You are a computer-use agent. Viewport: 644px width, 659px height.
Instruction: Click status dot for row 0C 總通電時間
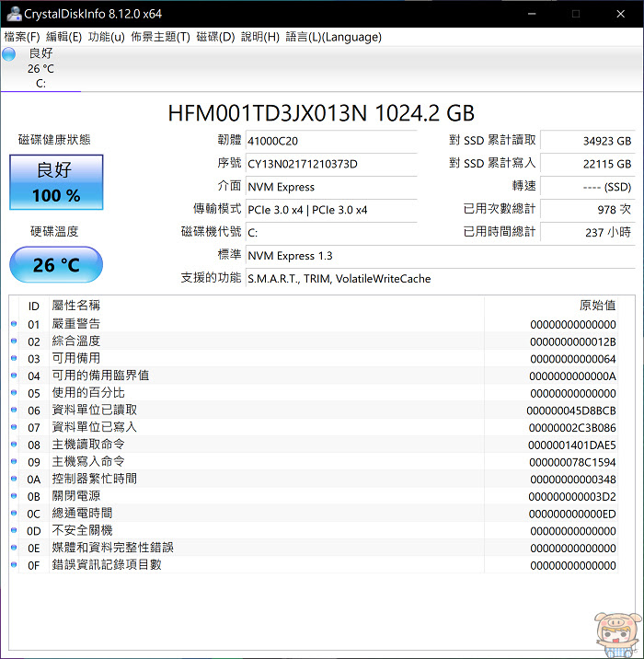[14, 514]
